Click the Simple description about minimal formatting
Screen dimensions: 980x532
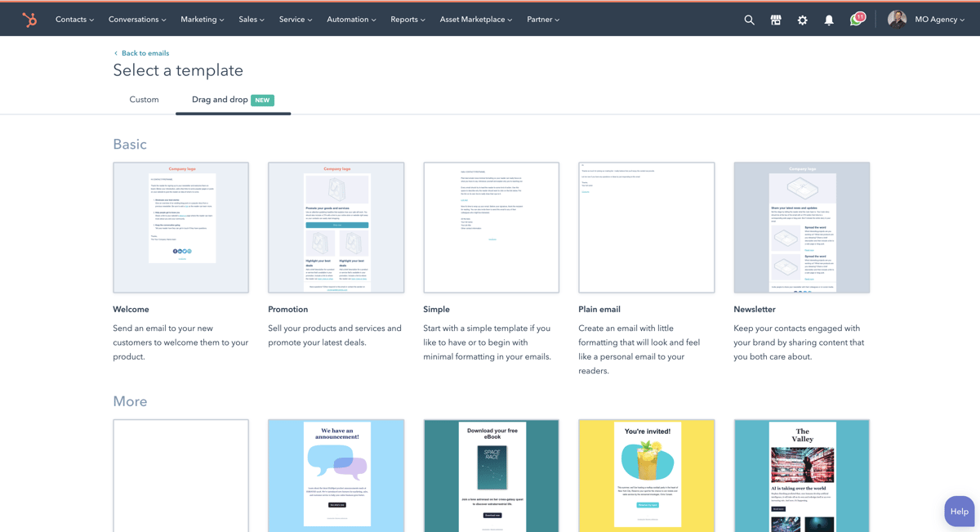pyautogui.click(x=488, y=342)
